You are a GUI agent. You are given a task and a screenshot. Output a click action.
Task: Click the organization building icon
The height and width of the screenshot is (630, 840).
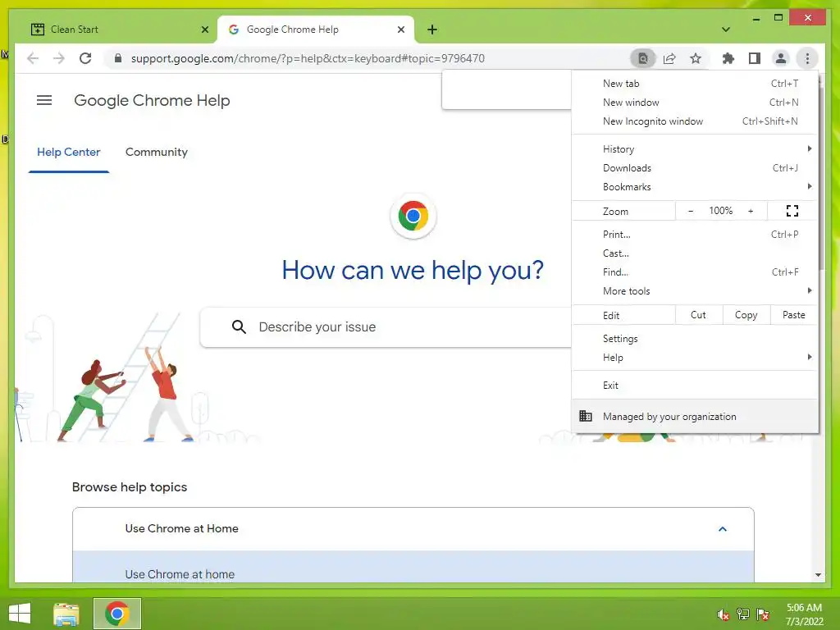586,416
